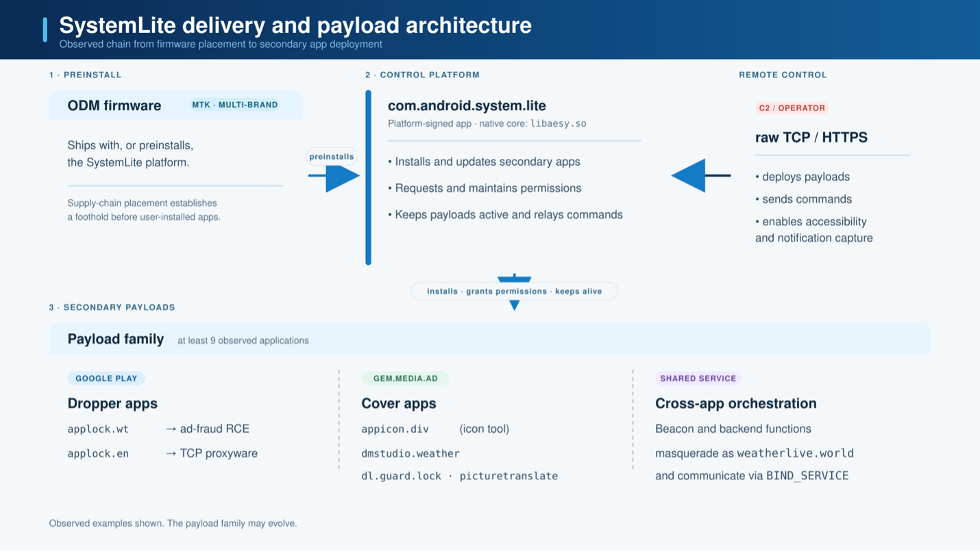Click the package name "applock.wt"
Image resolution: width=980 pixels, height=554 pixels.
(x=98, y=429)
